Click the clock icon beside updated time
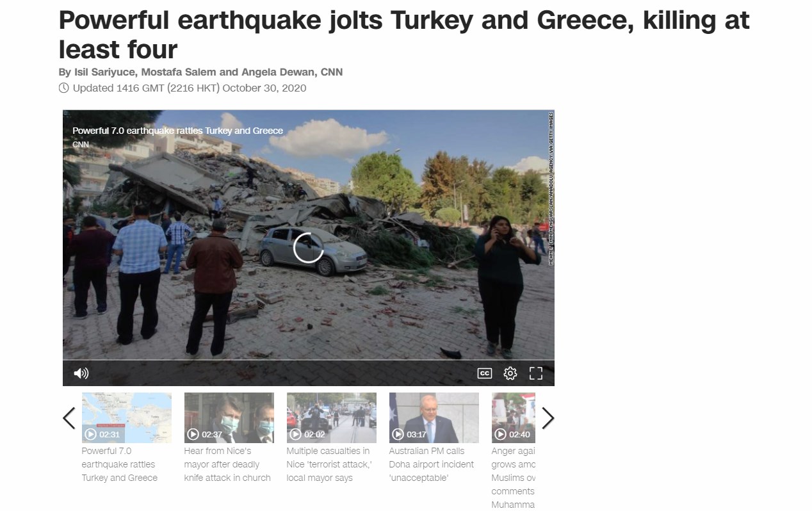The image size is (812, 511). click(63, 88)
